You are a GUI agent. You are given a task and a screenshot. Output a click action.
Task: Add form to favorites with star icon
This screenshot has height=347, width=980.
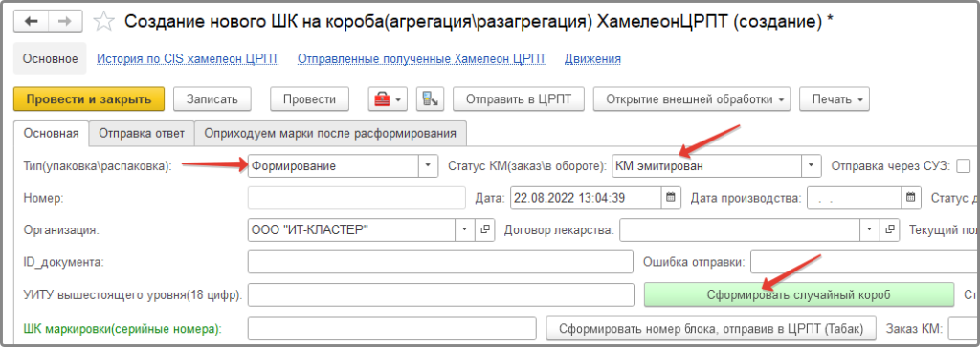[x=103, y=22]
